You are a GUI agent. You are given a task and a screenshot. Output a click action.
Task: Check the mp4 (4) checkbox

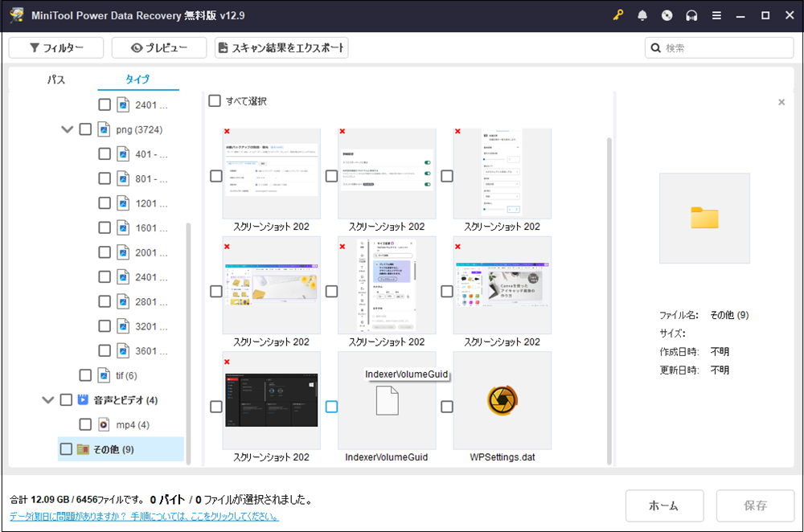[x=85, y=425]
